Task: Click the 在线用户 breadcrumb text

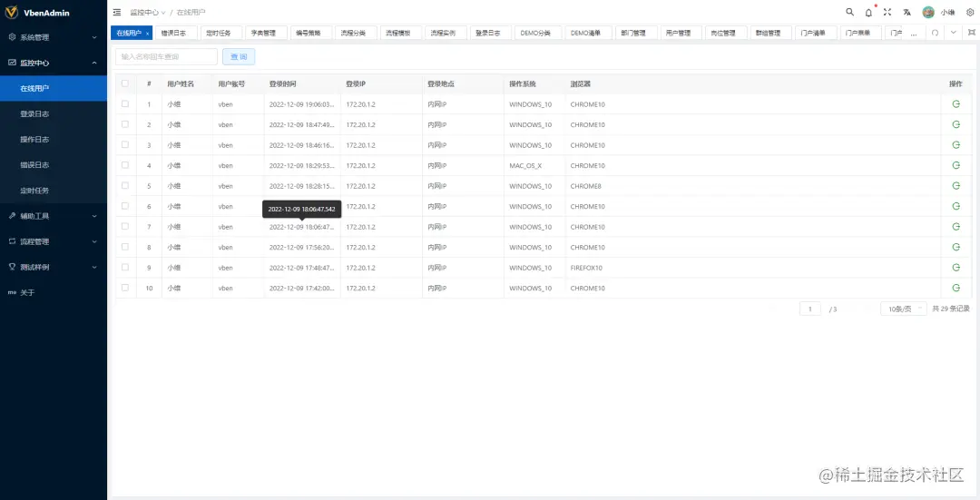Action: (x=191, y=13)
